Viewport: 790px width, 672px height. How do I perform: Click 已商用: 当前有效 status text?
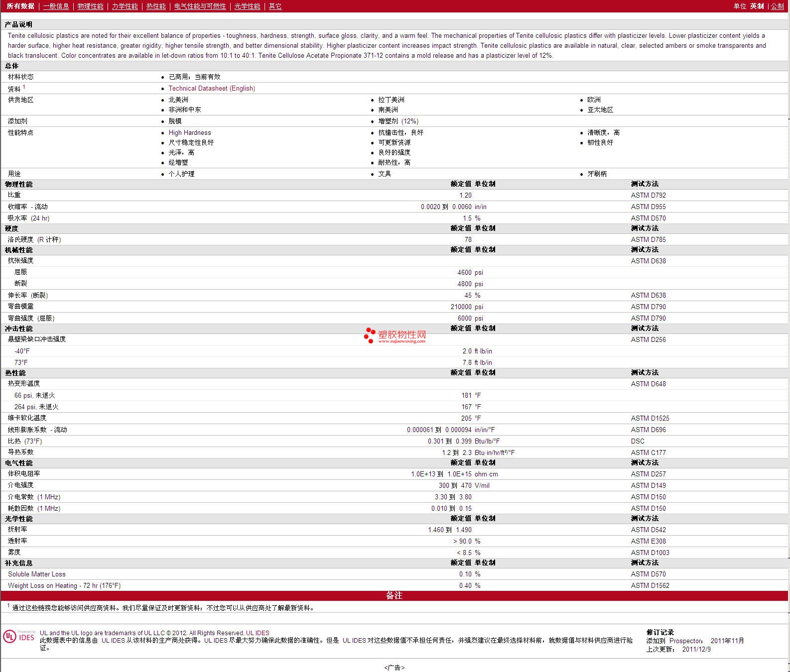[194, 77]
